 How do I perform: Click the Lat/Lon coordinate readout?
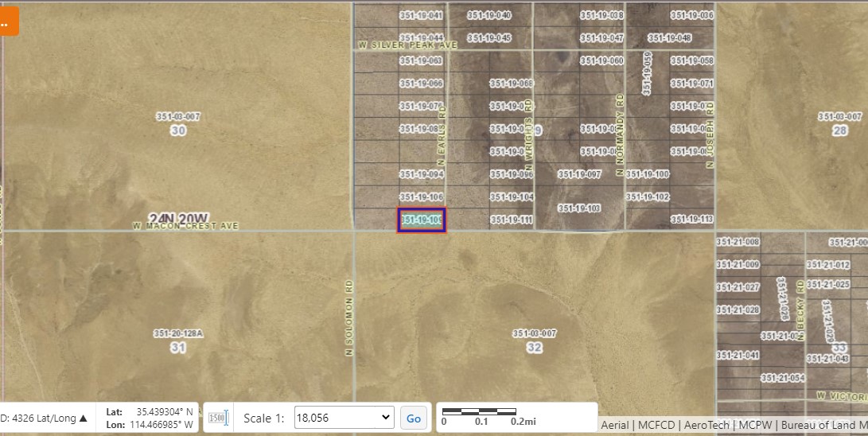(150, 418)
